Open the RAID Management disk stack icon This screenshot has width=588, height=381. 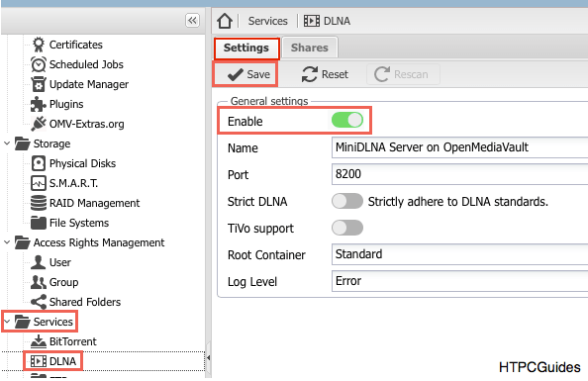click(39, 203)
